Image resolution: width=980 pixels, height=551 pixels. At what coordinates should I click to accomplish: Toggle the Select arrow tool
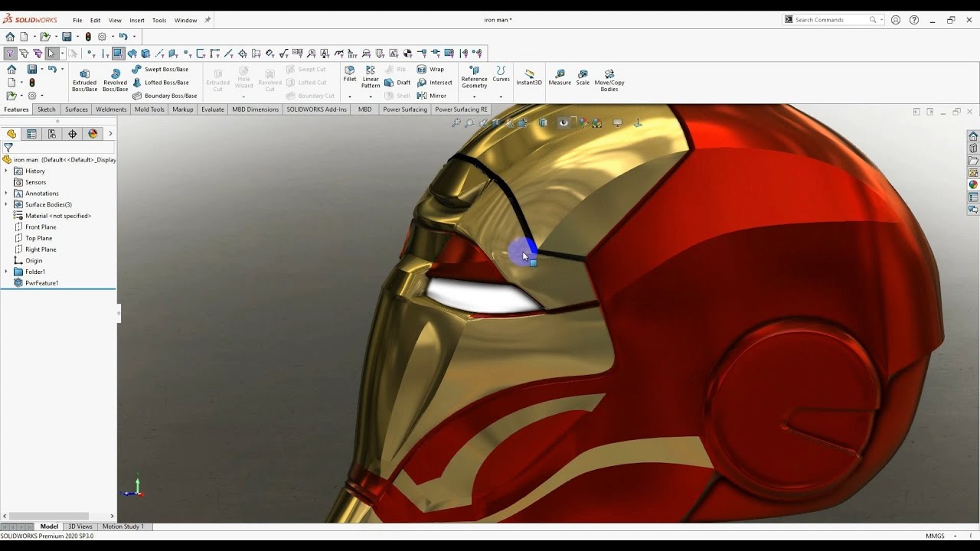click(51, 54)
